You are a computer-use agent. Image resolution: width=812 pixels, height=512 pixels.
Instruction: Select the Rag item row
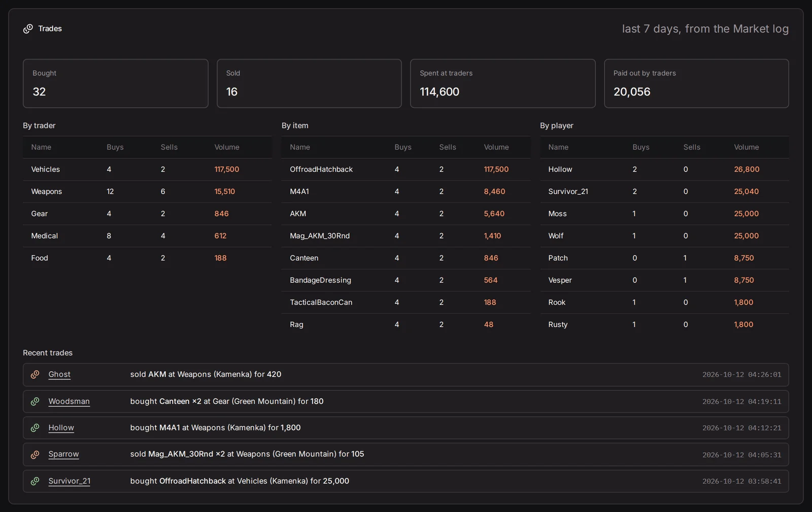pyautogui.click(x=406, y=325)
